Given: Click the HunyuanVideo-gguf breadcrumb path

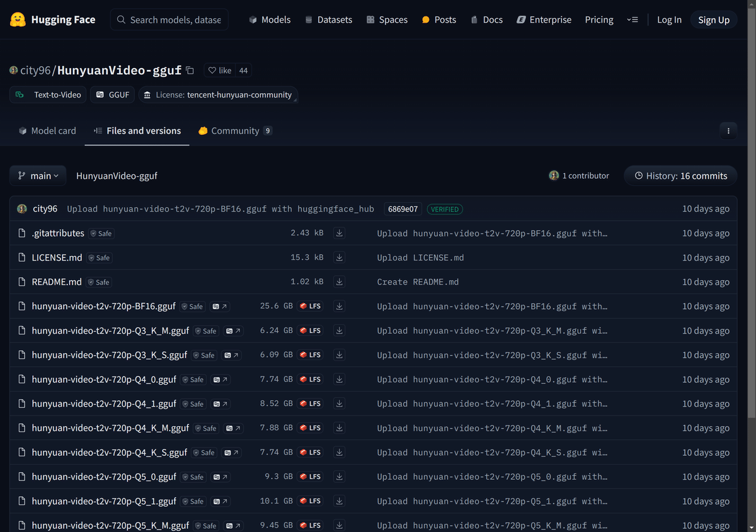Looking at the screenshot, I should point(117,176).
